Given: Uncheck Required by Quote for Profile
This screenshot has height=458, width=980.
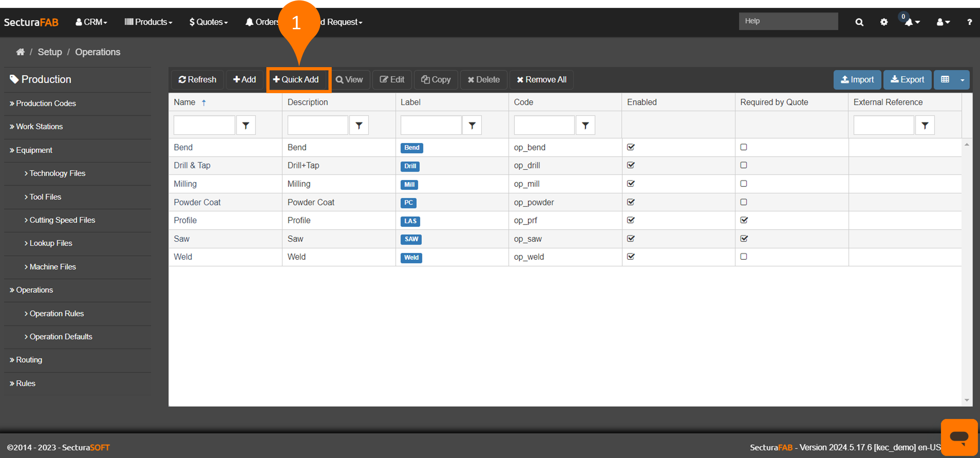Looking at the screenshot, I should (x=744, y=220).
